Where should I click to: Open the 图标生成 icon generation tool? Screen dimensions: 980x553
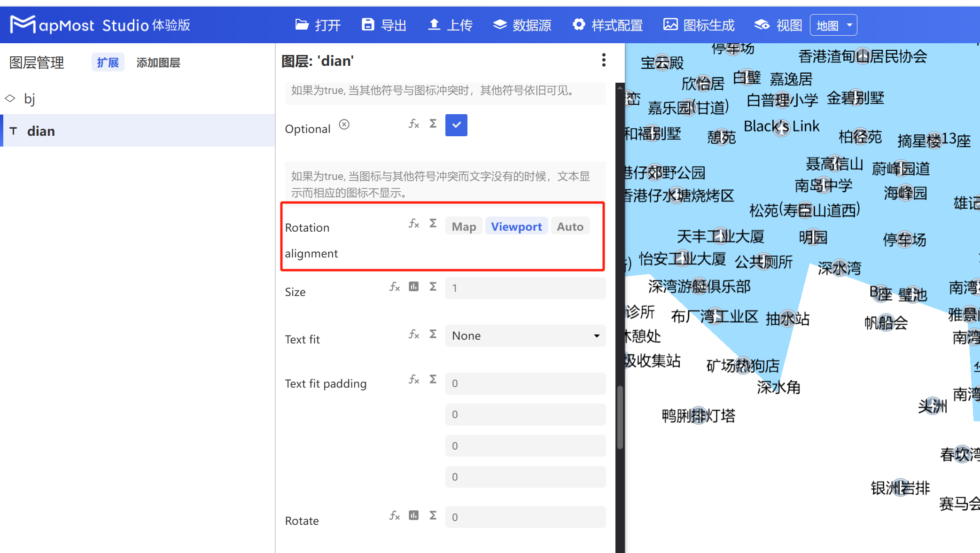coord(670,24)
